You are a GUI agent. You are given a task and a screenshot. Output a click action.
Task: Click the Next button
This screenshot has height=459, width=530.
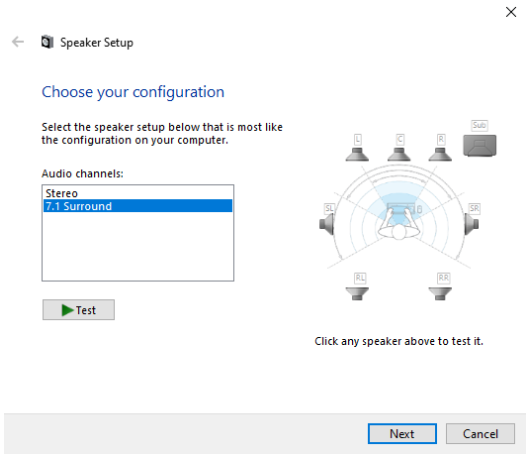(x=402, y=433)
